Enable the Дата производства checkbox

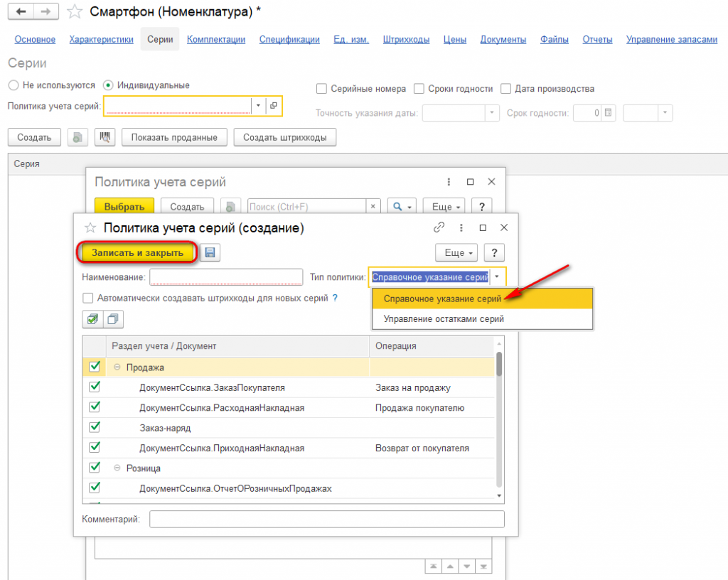click(x=505, y=89)
